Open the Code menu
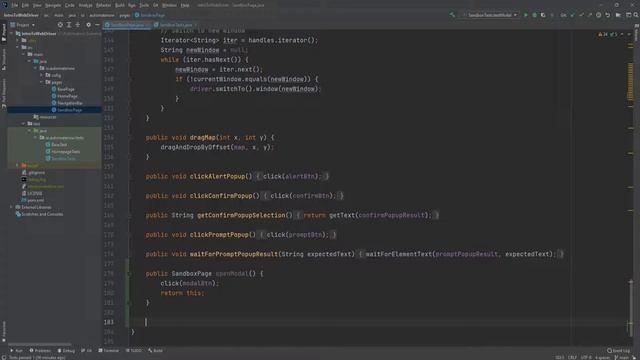Image resolution: width=640 pixels, height=360 pixels. pos(70,5)
